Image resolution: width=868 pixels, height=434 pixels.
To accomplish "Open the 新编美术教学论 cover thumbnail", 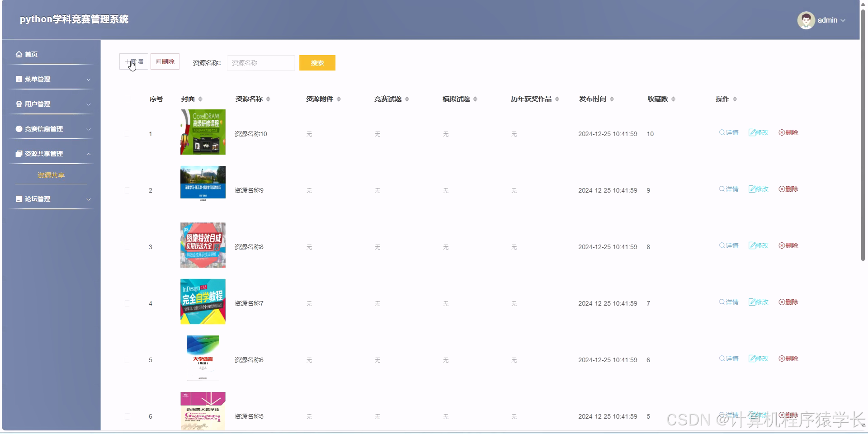I will point(203,411).
